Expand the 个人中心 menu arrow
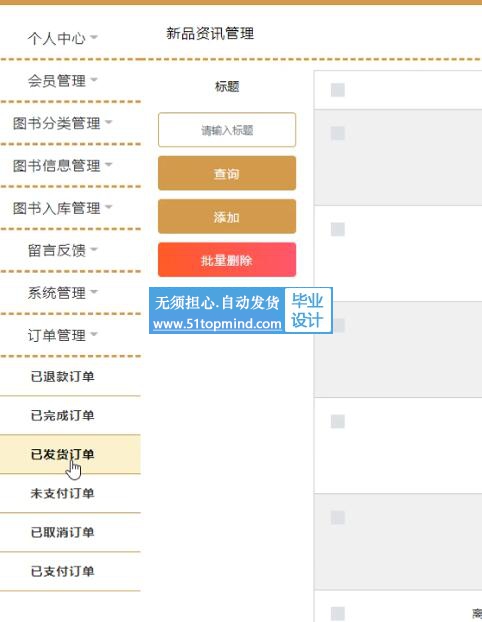Image resolution: width=482 pixels, height=622 pixels. point(94,38)
